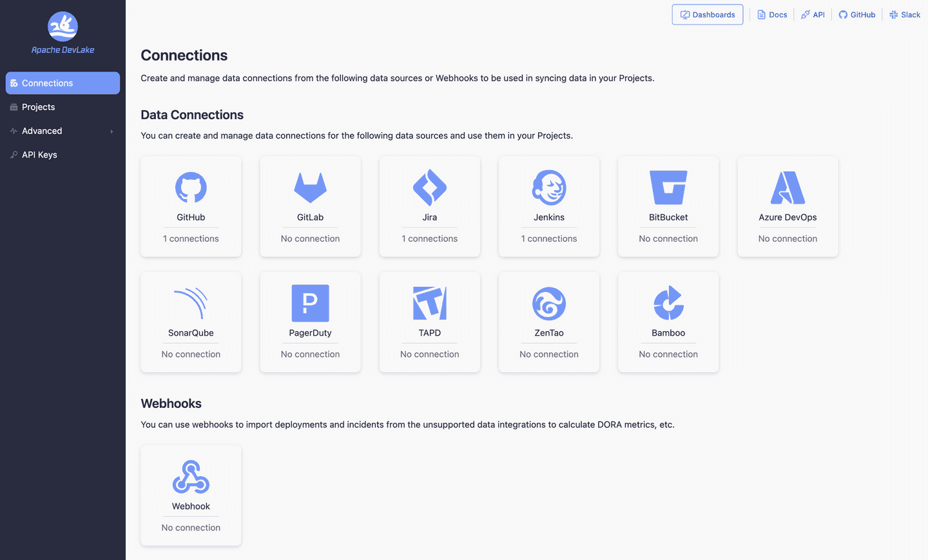The height and width of the screenshot is (560, 928).
Task: Open the Docs link in header
Action: click(772, 15)
